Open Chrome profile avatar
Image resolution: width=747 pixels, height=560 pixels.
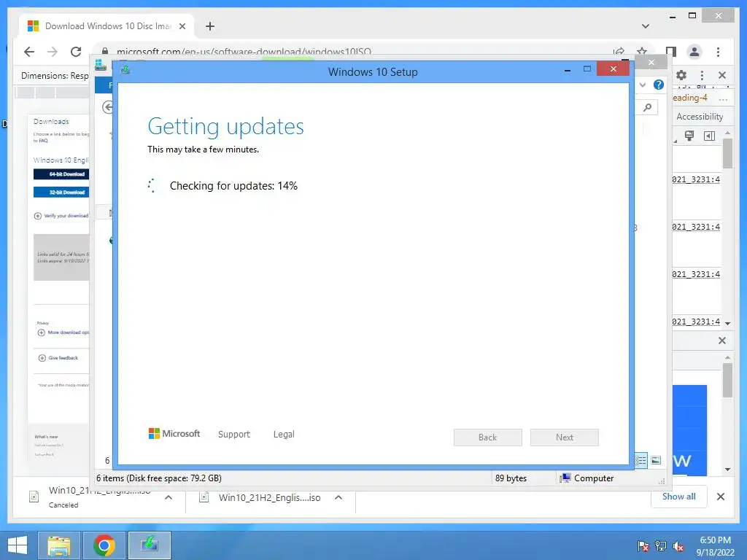click(694, 52)
